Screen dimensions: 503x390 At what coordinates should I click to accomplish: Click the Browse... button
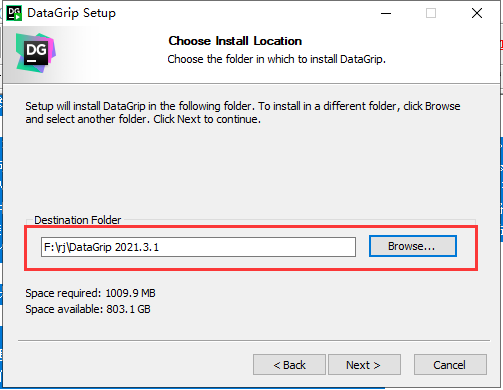[412, 246]
